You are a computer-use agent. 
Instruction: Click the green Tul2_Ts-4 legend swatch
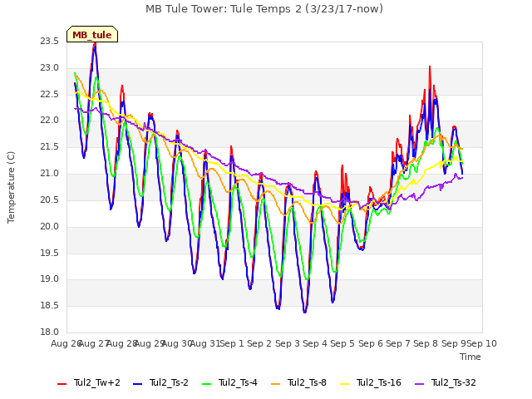pyautogui.click(x=206, y=384)
